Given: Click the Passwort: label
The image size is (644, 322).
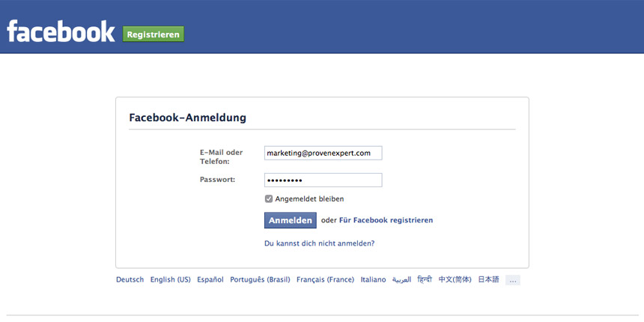Looking at the screenshot, I should 217,180.
